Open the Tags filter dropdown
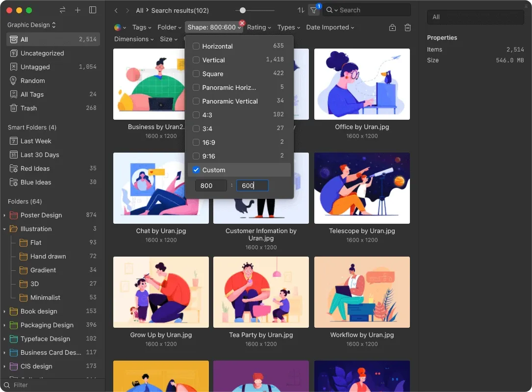 click(x=142, y=27)
